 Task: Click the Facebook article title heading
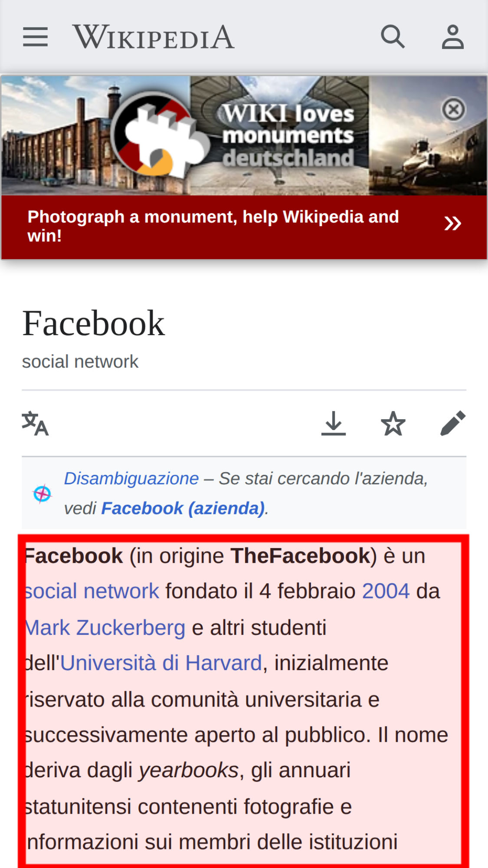[x=94, y=323]
